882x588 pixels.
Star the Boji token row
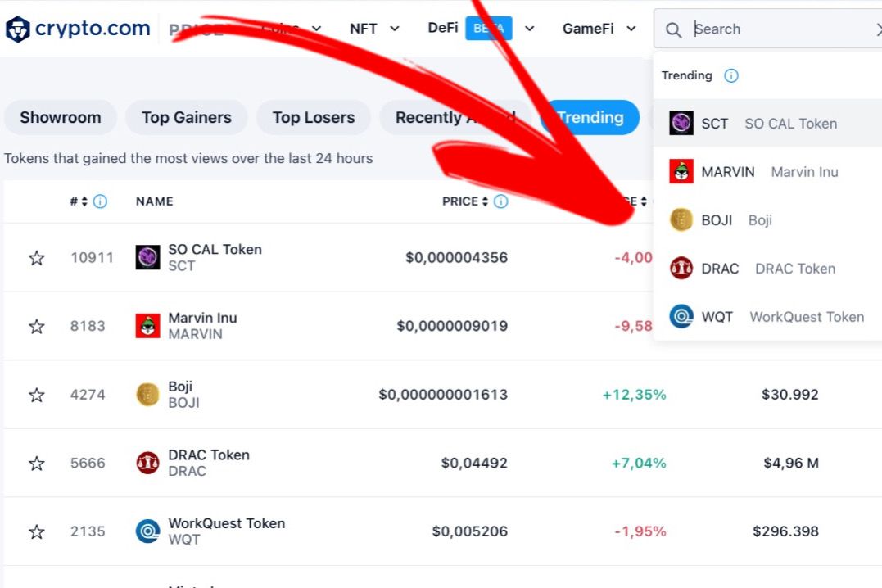[x=37, y=395]
